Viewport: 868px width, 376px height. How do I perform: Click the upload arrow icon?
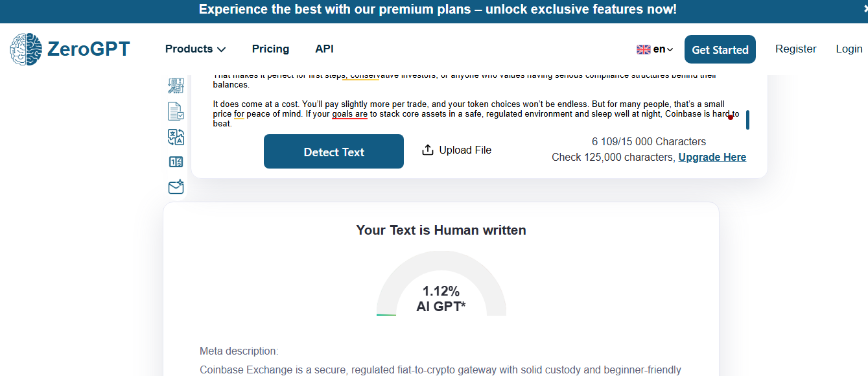click(x=428, y=150)
